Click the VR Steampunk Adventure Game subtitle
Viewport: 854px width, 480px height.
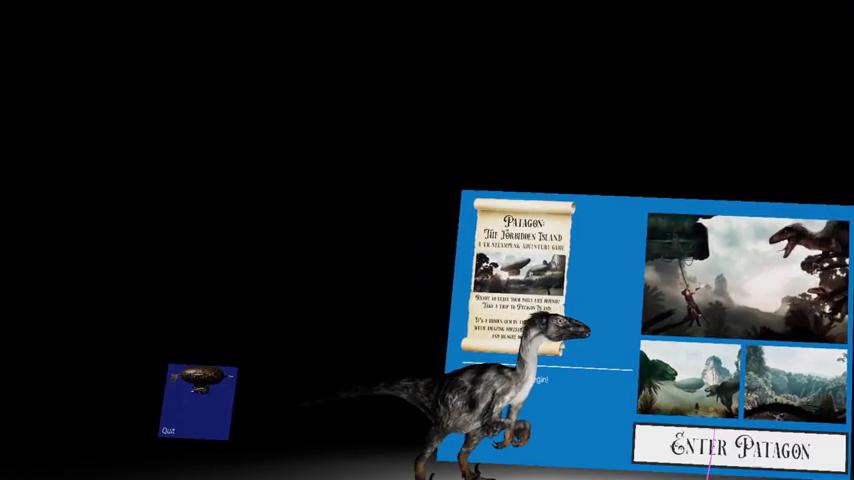[x=521, y=245]
